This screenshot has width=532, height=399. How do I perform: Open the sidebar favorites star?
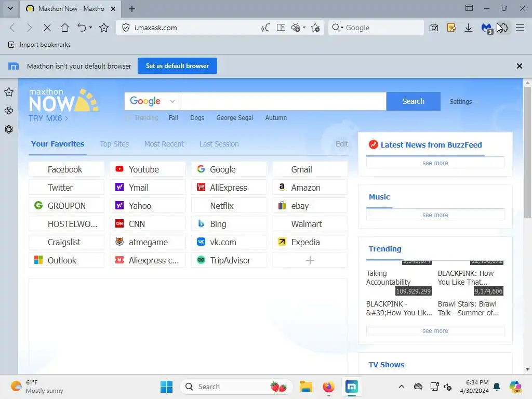(x=9, y=92)
